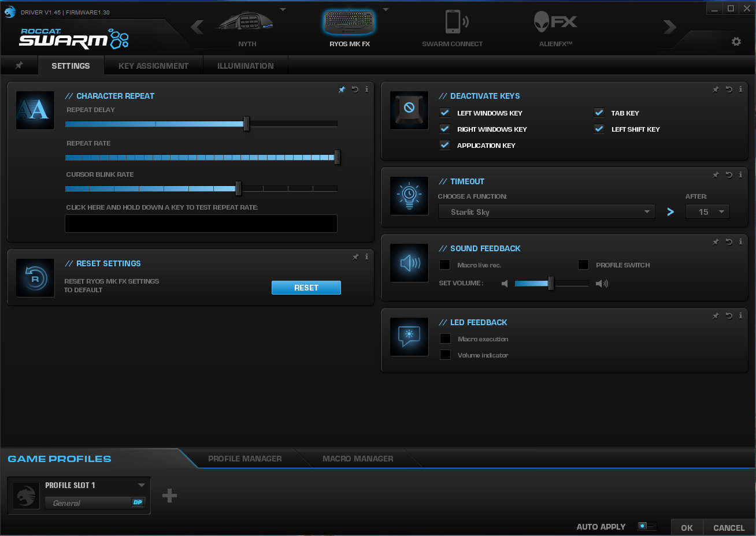Select the Nyth mouse device

pos(247,28)
